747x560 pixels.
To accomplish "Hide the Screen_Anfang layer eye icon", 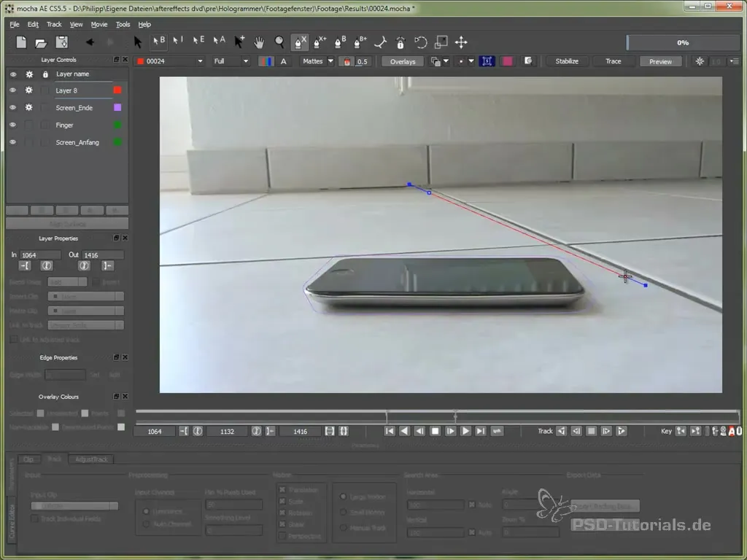I will [x=13, y=142].
